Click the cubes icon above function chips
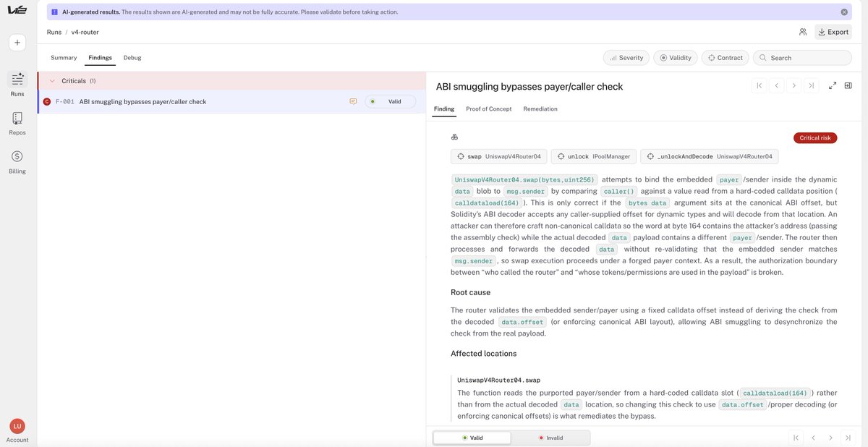The image size is (868, 447). [455, 137]
